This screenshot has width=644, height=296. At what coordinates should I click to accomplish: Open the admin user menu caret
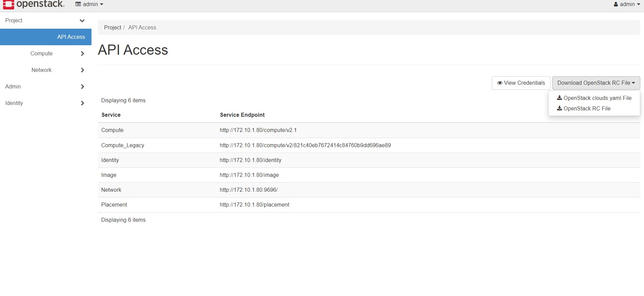pos(639,4)
